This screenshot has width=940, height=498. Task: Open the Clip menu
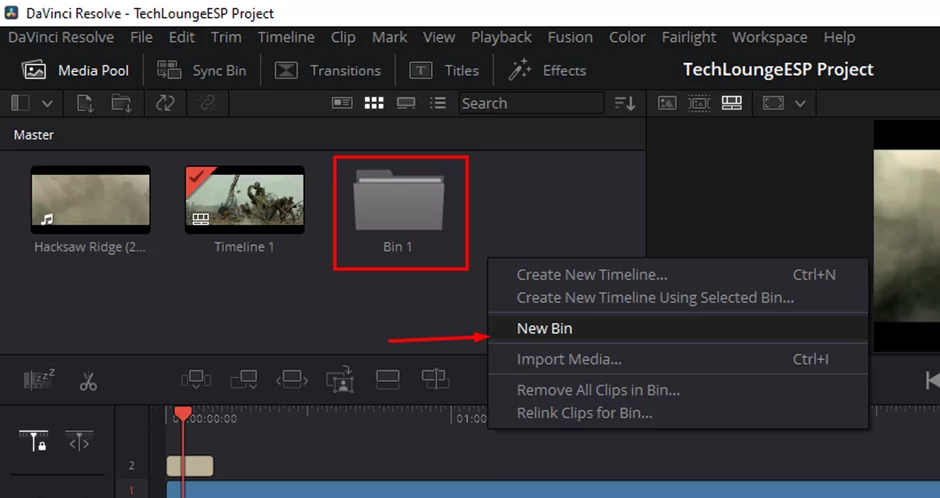click(x=343, y=37)
